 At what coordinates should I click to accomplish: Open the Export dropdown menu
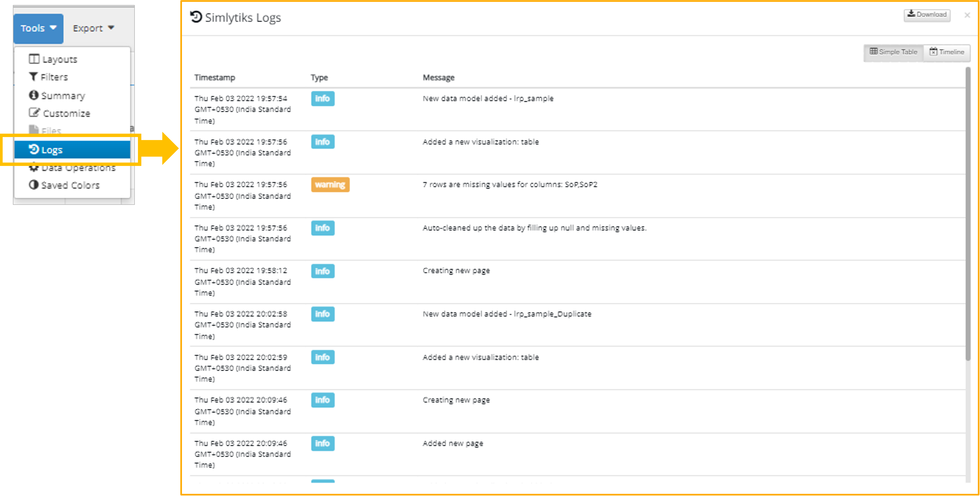click(94, 28)
